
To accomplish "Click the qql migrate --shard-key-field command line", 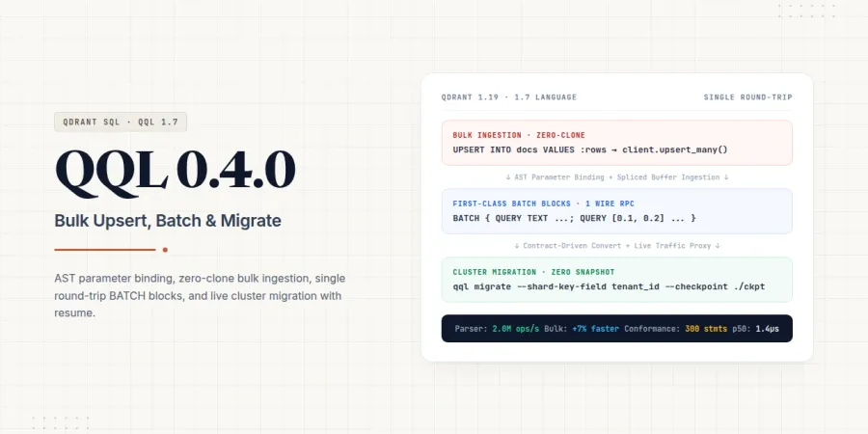I will coord(609,286).
